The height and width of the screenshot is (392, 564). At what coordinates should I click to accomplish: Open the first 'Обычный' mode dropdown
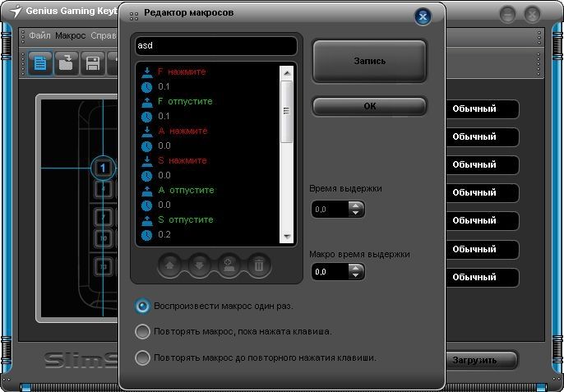pos(485,109)
